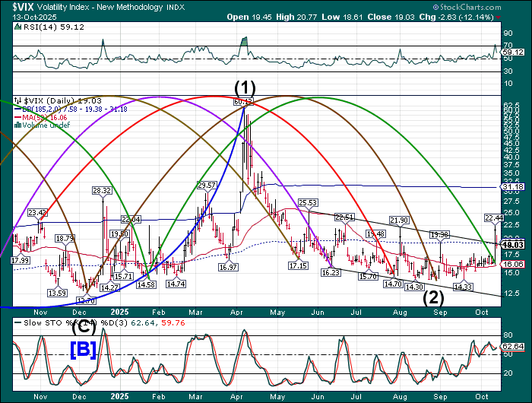This screenshot has width=532, height=403.
Task: Click the (C) wave label near December
Action: coord(83,329)
